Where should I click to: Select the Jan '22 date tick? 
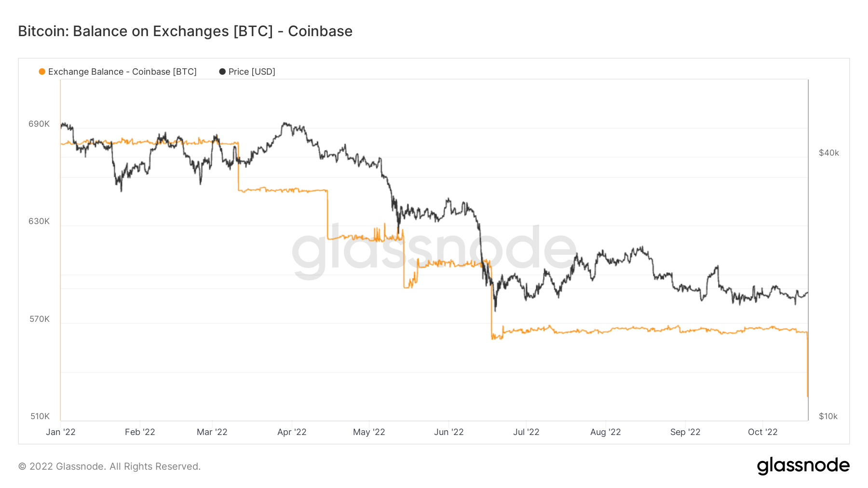[x=61, y=432]
